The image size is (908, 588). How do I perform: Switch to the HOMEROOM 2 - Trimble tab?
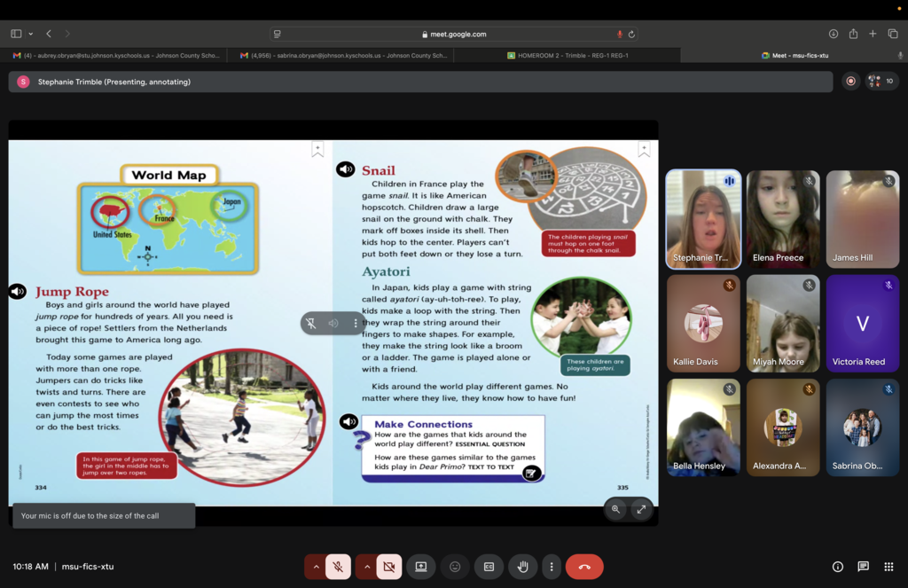(567, 55)
